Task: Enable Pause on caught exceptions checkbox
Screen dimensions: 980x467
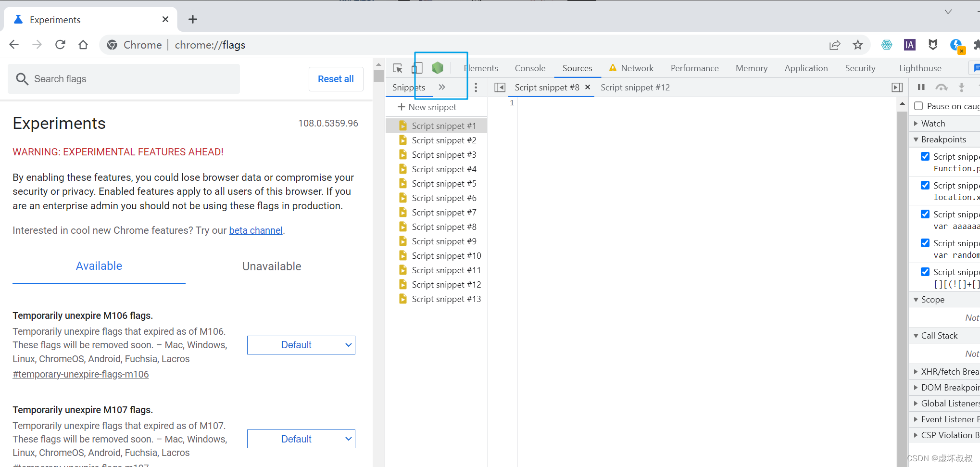Action: coord(918,106)
